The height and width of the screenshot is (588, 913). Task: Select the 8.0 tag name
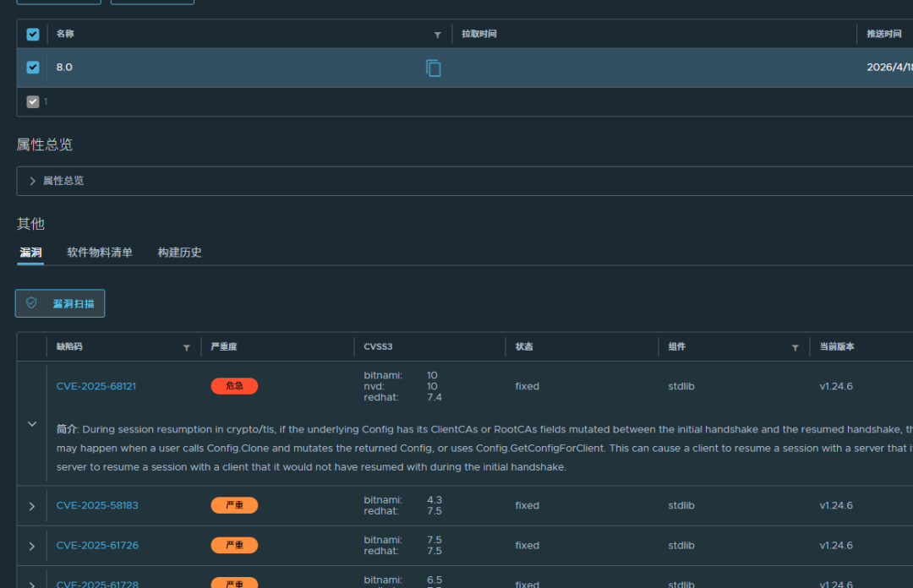point(64,68)
